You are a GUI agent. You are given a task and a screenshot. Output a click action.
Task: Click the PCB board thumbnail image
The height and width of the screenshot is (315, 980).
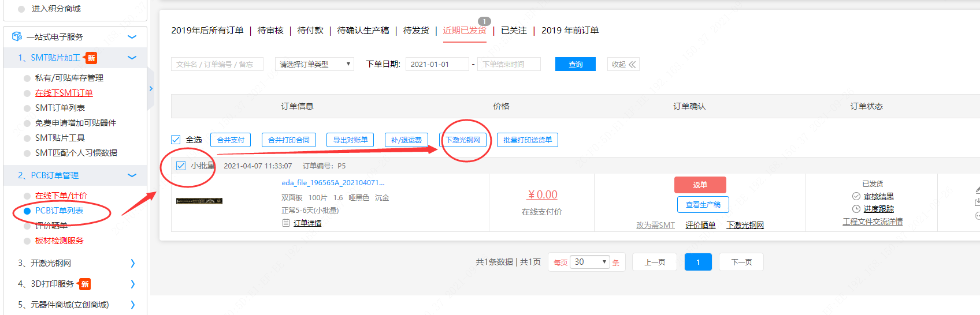tap(199, 201)
